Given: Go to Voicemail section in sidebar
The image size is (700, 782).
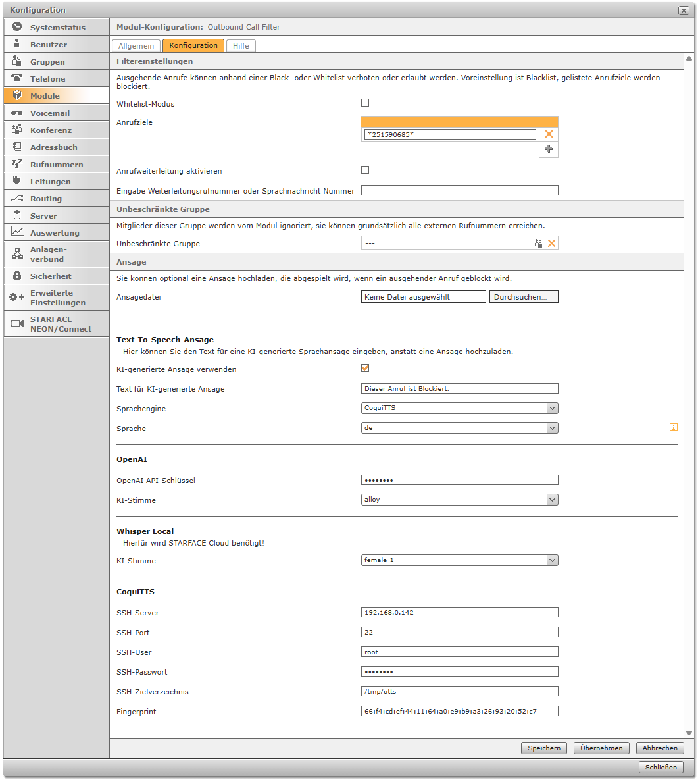Looking at the screenshot, I should point(57,113).
